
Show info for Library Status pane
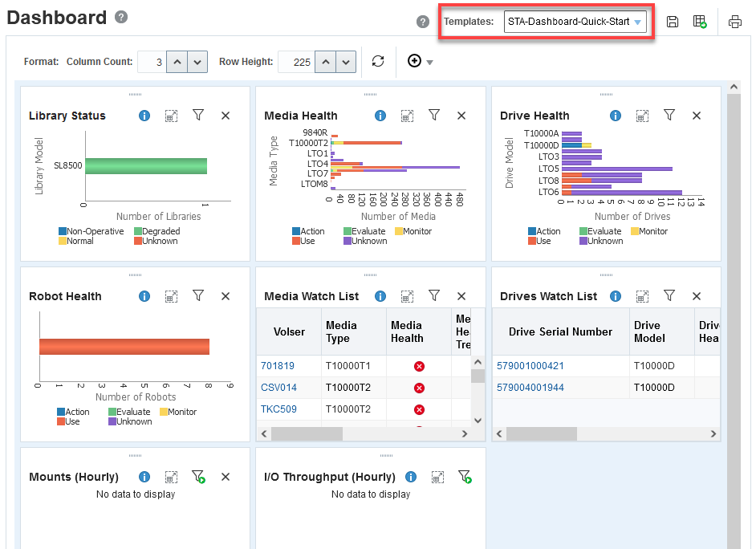pyautogui.click(x=144, y=116)
